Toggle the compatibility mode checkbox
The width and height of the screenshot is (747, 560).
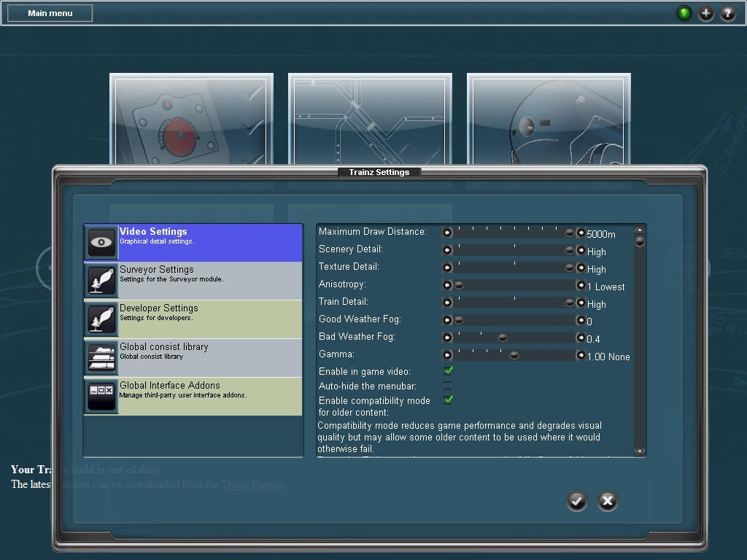448,400
